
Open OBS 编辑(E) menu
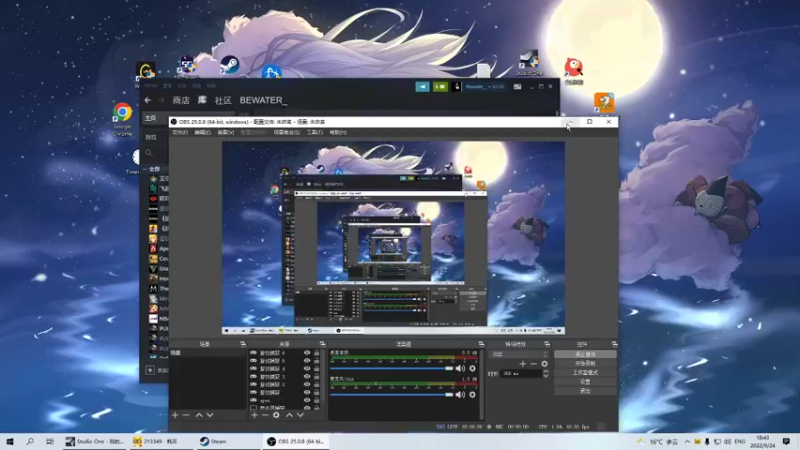coord(203,133)
